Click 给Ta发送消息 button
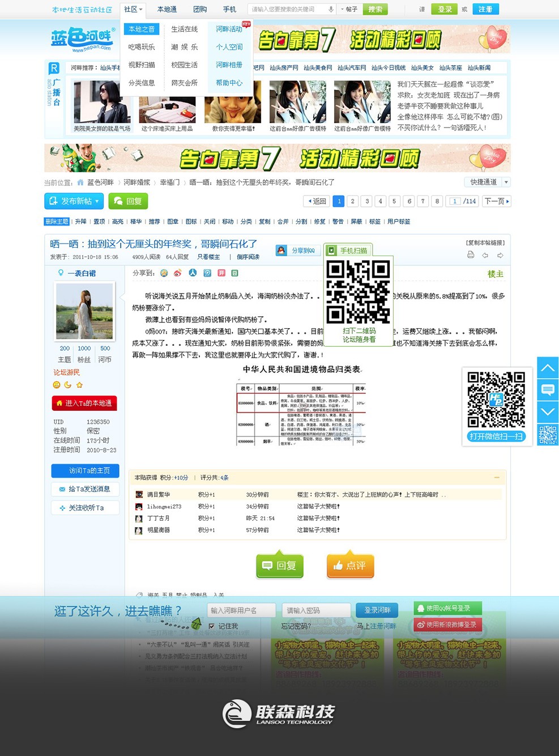The image size is (559, 756). coord(85,489)
